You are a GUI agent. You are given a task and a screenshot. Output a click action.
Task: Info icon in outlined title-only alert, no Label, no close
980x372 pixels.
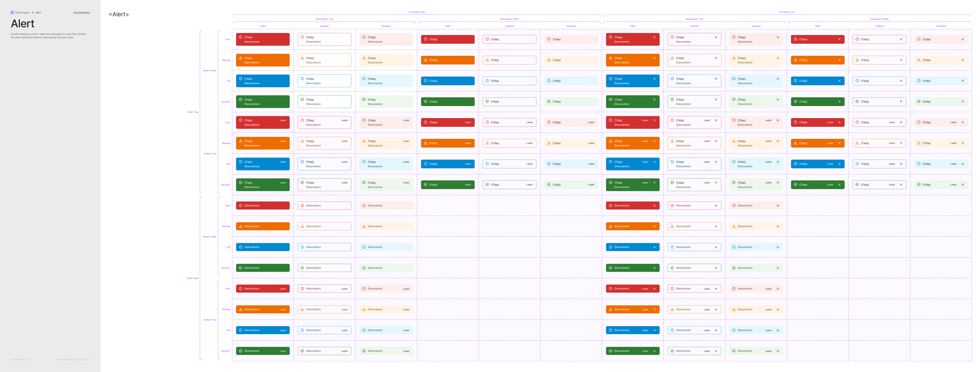(x=487, y=81)
